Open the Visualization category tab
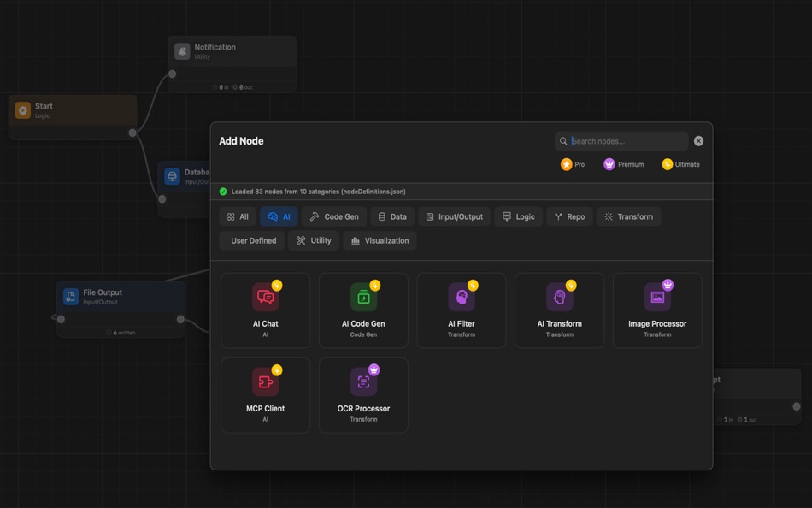 click(380, 240)
